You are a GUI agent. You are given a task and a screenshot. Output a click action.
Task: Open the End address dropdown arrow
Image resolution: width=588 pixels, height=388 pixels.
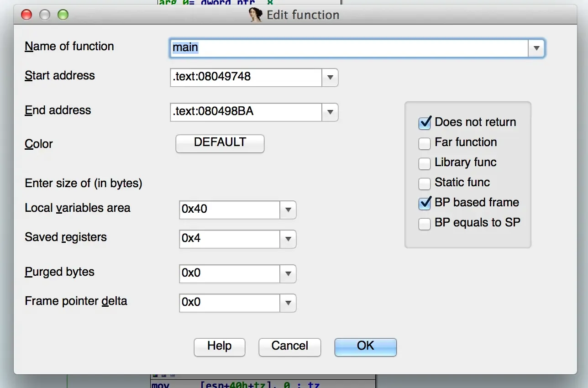[330, 112]
